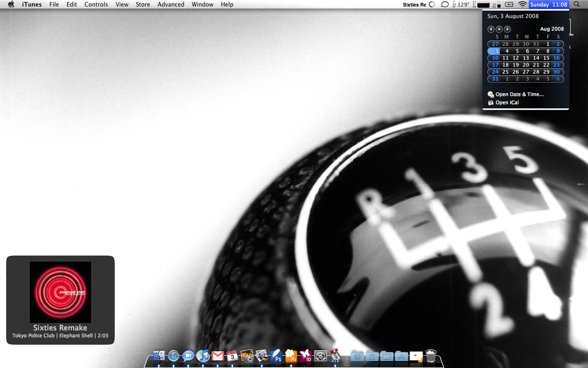The height and width of the screenshot is (368, 588).
Task: Open the Apple menu
Action: click(x=11, y=4)
